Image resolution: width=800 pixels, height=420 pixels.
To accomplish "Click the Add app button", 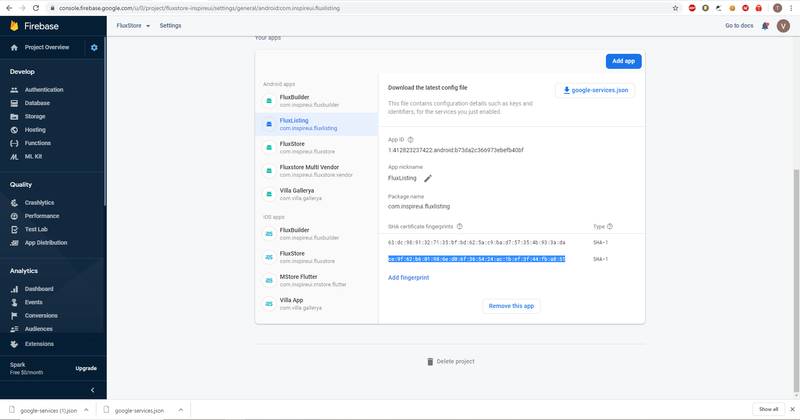I will [623, 61].
